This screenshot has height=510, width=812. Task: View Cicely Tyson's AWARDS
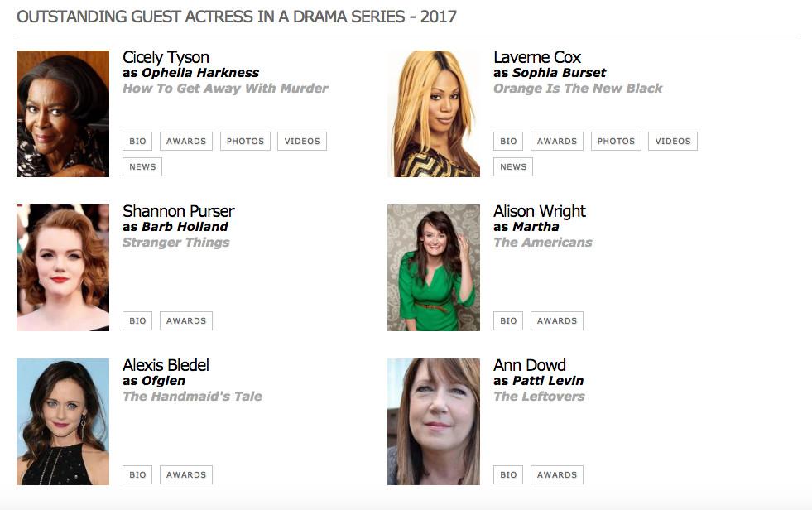186,142
